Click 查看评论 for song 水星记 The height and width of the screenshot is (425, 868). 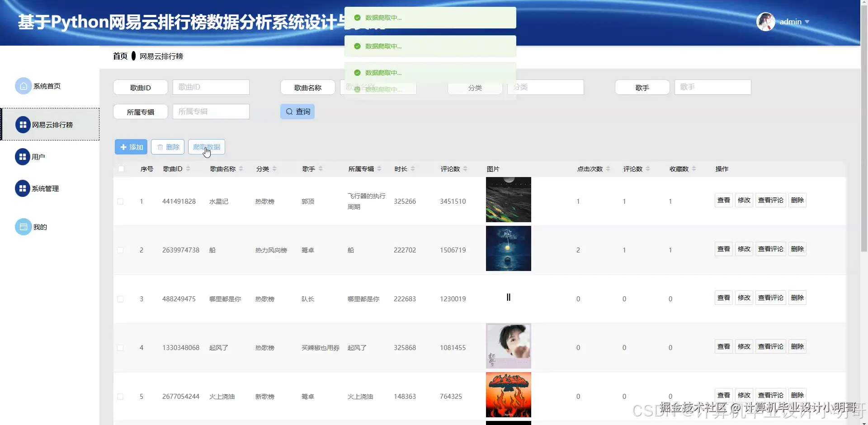coord(771,200)
